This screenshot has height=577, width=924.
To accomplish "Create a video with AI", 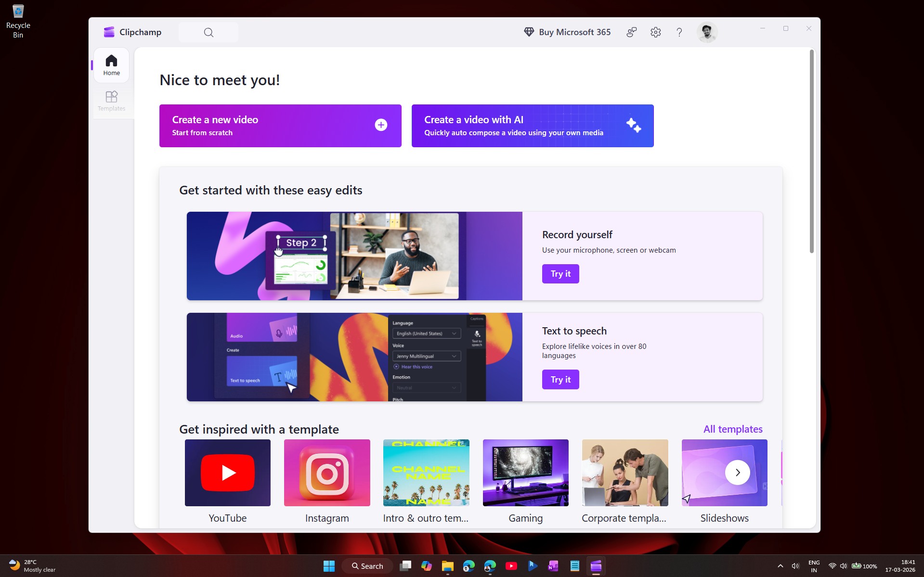I will tap(533, 126).
